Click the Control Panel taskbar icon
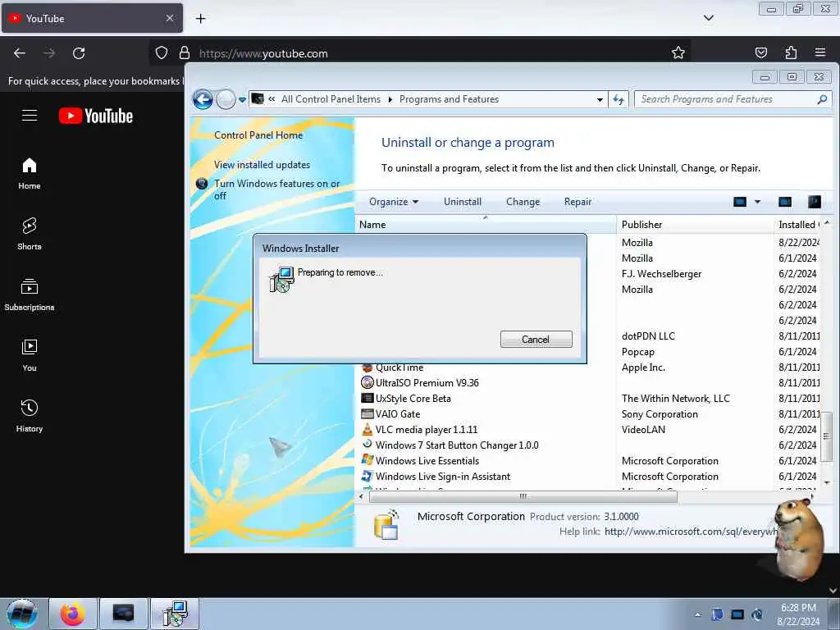 pos(123,614)
